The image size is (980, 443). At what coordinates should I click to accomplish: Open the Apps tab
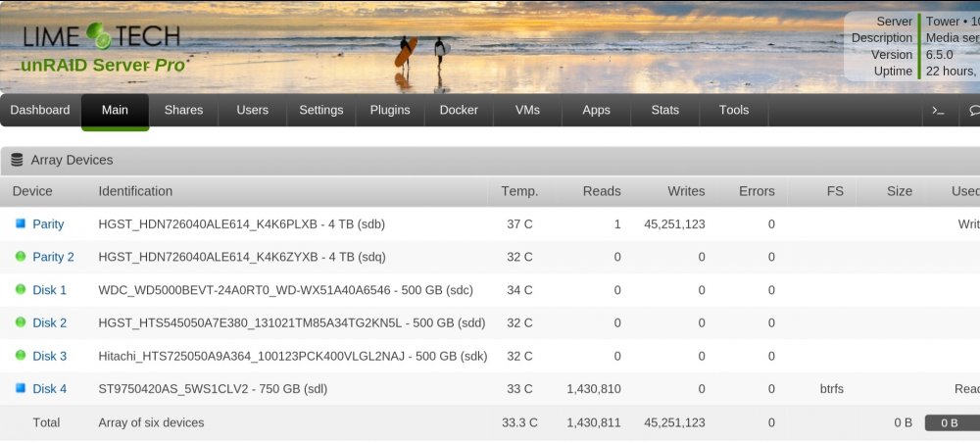click(596, 110)
